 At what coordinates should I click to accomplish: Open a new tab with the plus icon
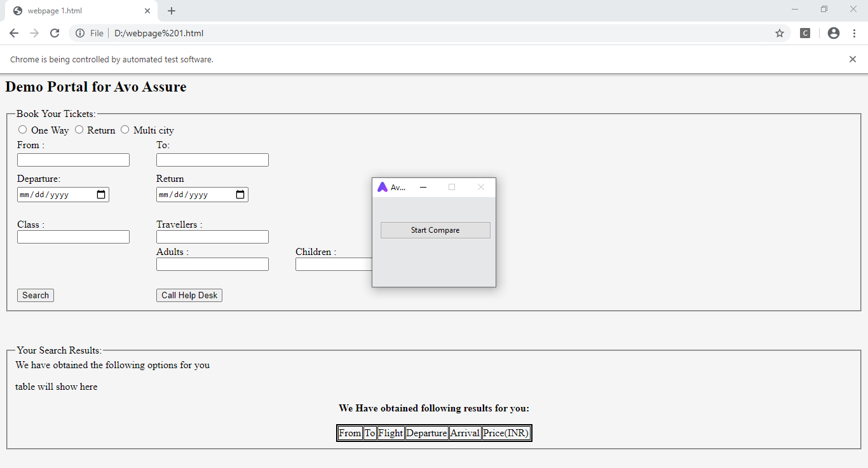[x=172, y=11]
